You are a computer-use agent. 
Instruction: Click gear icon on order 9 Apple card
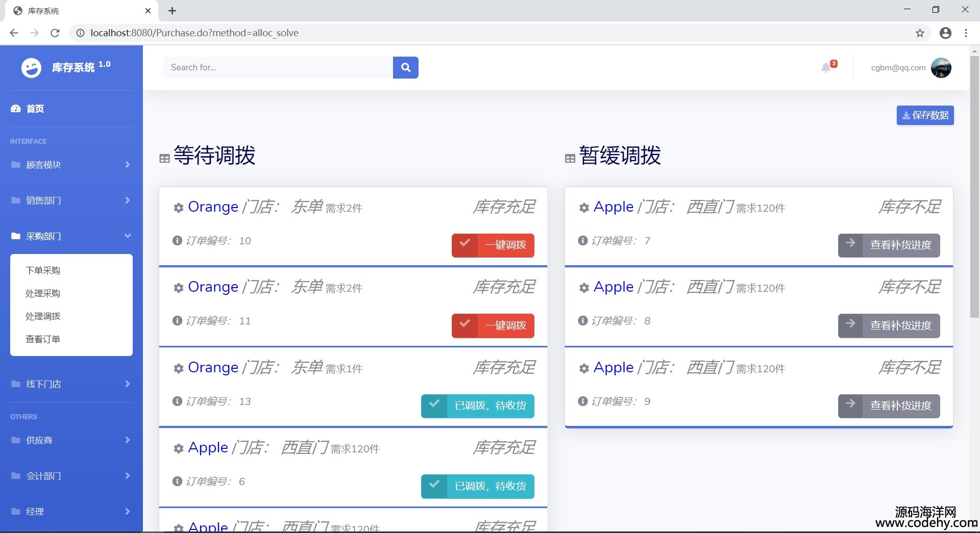(584, 369)
